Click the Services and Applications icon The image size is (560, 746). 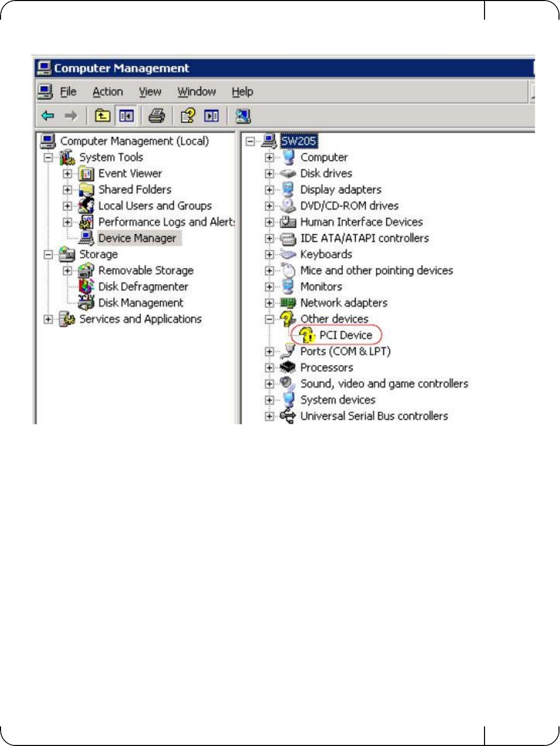click(x=67, y=319)
